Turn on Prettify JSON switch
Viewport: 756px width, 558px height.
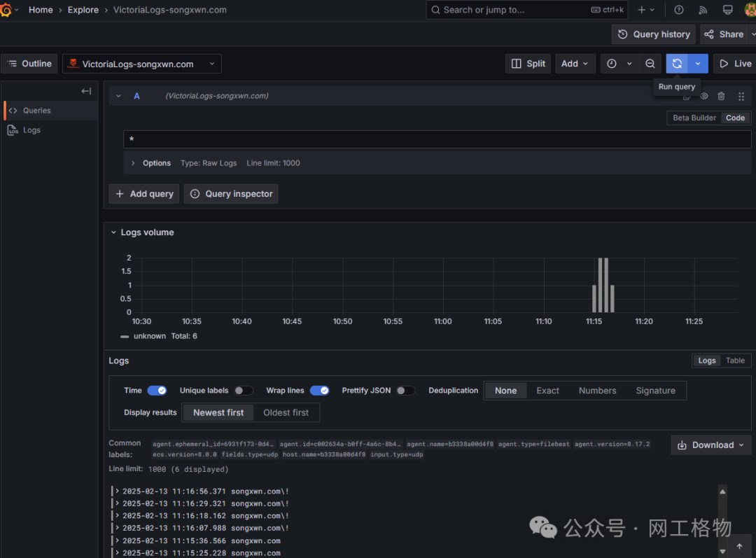pos(405,391)
